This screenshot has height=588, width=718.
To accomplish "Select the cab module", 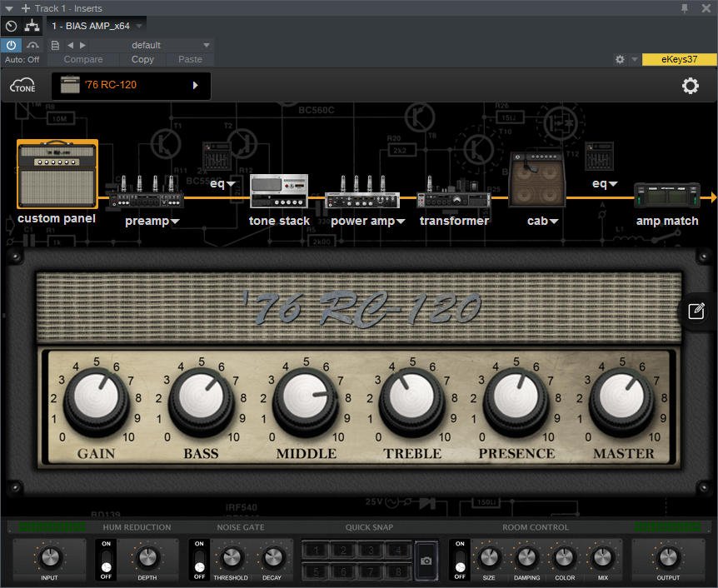I will pos(537,180).
